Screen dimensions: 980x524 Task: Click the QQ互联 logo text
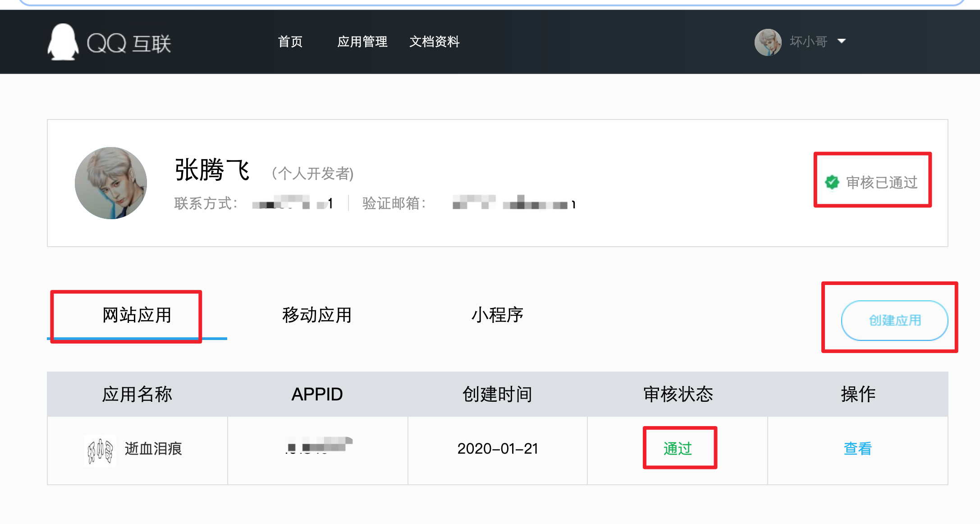click(129, 44)
